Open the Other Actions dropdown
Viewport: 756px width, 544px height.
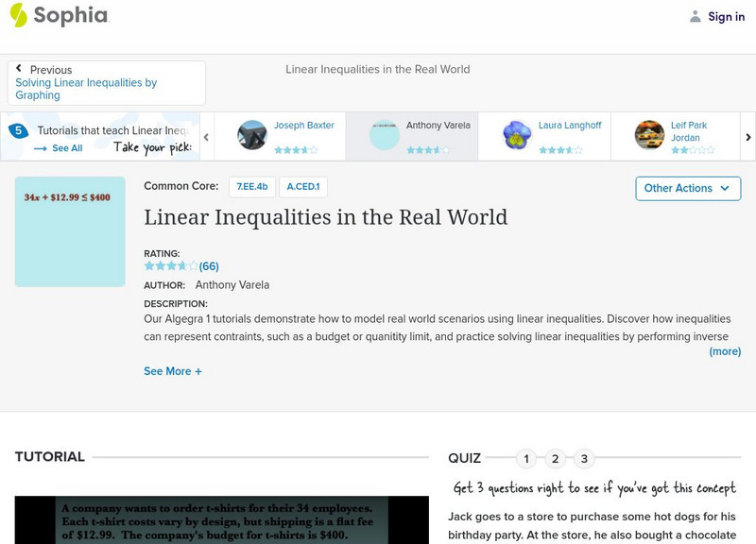(687, 188)
